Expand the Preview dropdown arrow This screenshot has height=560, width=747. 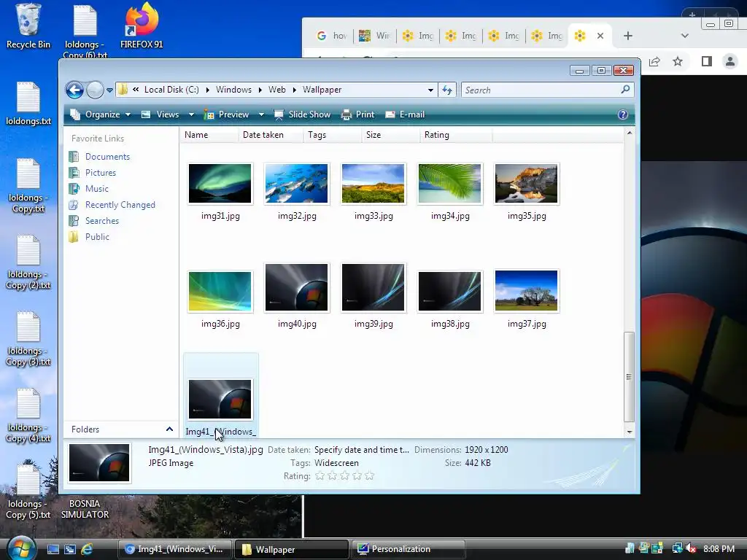click(x=261, y=114)
